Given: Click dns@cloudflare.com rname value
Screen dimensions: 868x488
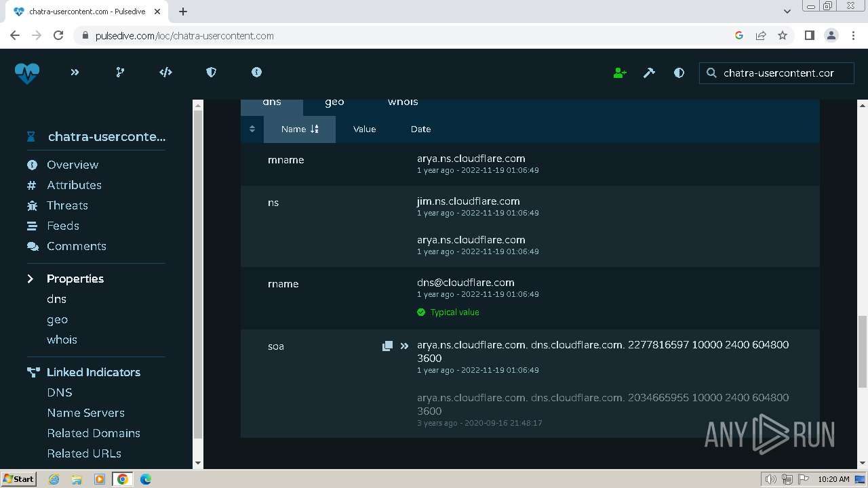Looking at the screenshot, I should pyautogui.click(x=465, y=283).
